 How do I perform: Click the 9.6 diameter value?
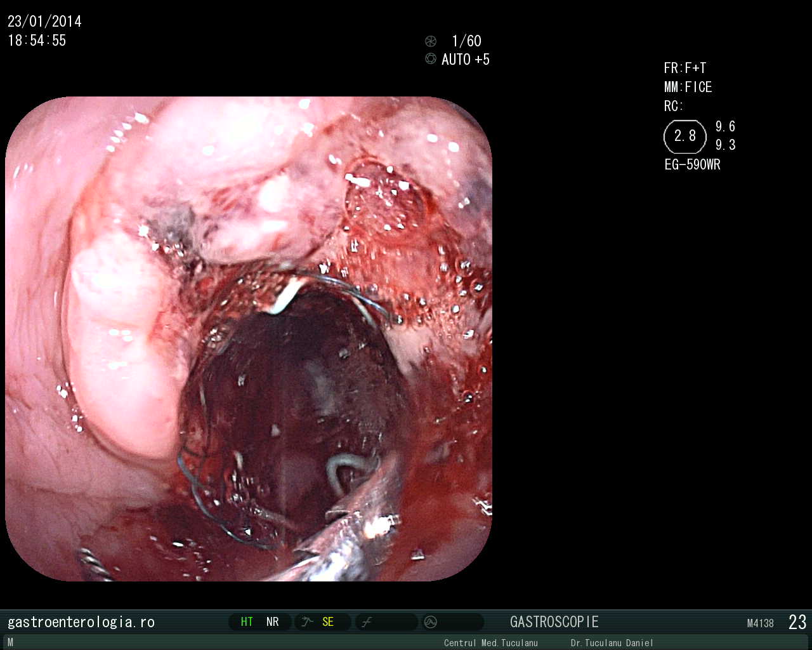[726, 126]
